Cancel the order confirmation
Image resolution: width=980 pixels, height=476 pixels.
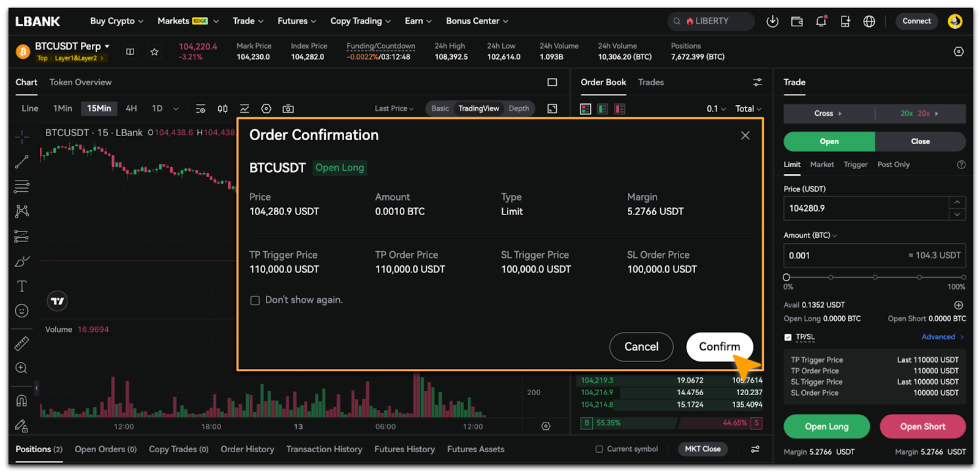[641, 347]
